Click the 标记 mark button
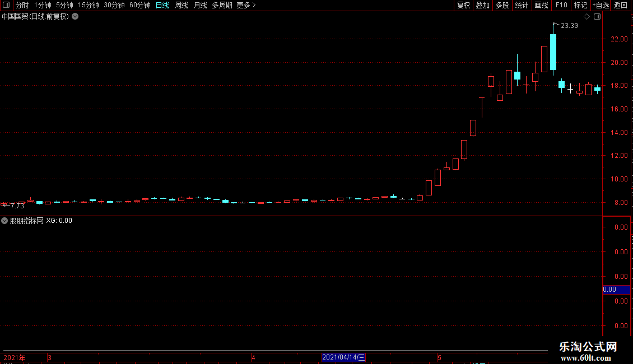Image resolution: width=633 pixels, height=364 pixels. coord(580,5)
